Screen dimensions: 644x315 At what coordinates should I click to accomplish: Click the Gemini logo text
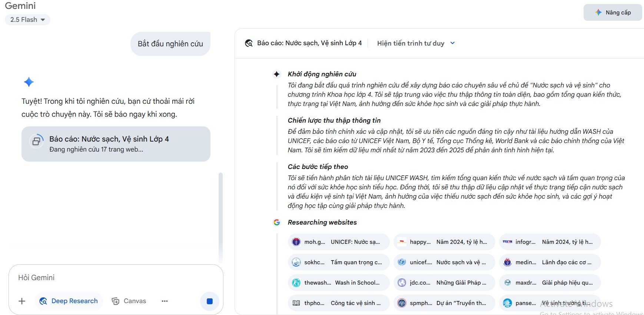pos(20,6)
